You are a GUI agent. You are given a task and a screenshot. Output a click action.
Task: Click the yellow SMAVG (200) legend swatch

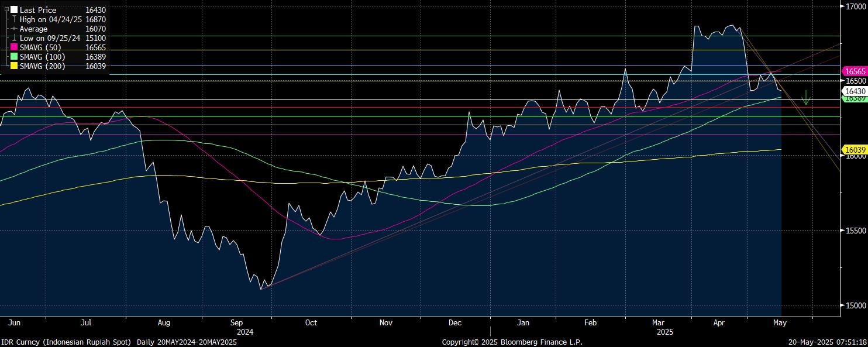[14, 66]
